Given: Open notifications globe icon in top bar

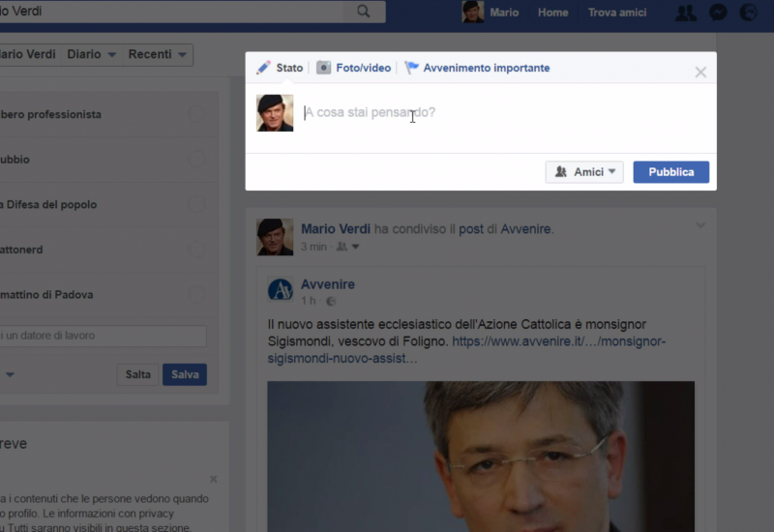Looking at the screenshot, I should pyautogui.click(x=748, y=13).
